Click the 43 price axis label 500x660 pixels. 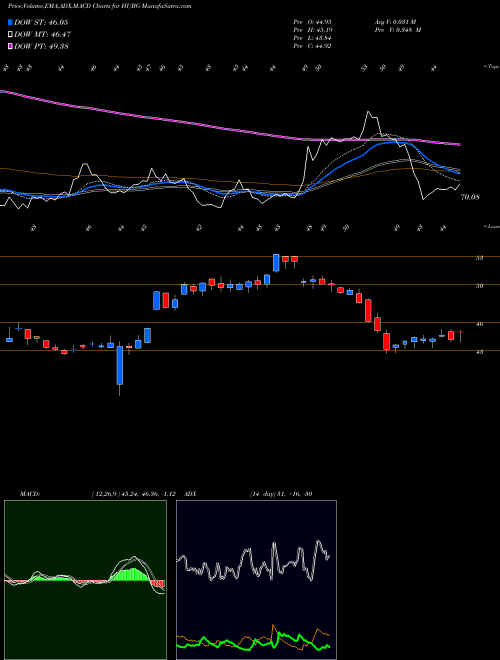(479, 352)
